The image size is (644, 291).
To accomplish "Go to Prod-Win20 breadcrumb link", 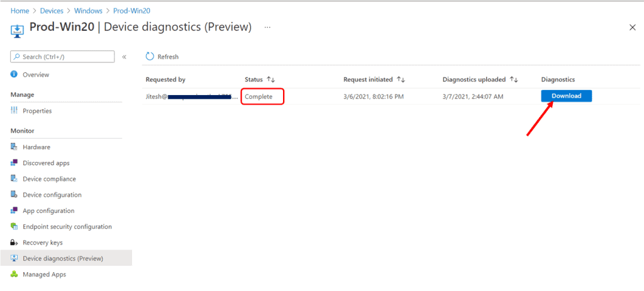I will [x=131, y=11].
